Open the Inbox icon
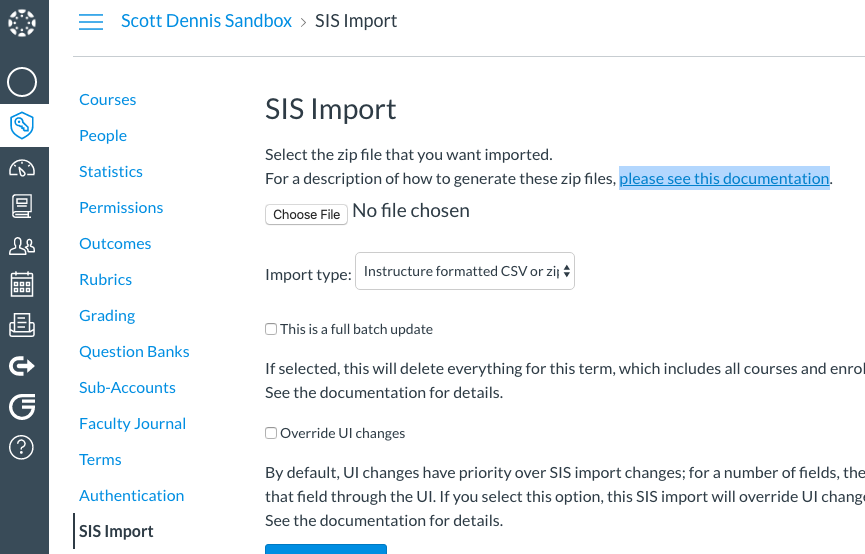The width and height of the screenshot is (865, 554). (x=22, y=324)
